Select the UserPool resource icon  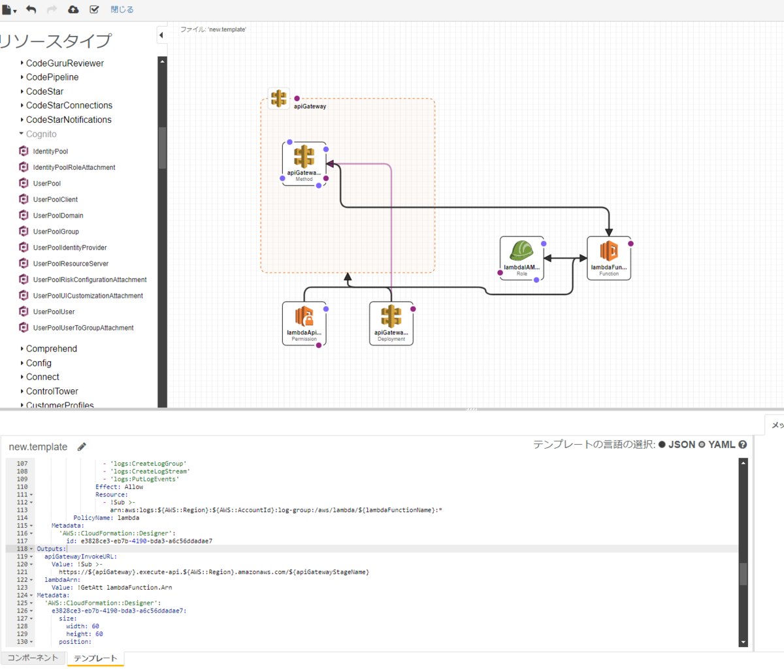click(x=24, y=184)
